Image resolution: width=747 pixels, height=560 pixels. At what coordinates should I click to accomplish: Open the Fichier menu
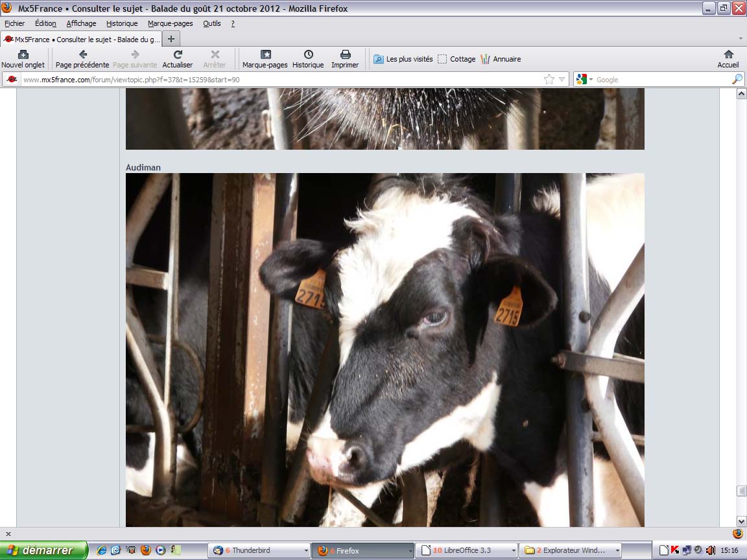[x=15, y=23]
